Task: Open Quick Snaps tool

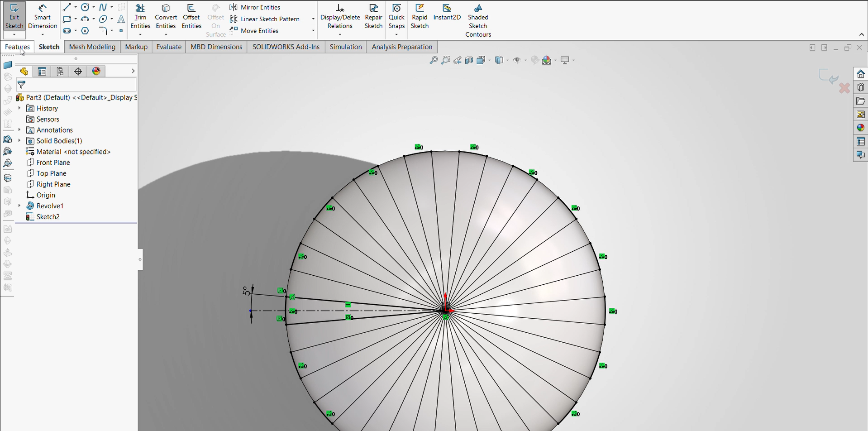Action: coord(396,16)
